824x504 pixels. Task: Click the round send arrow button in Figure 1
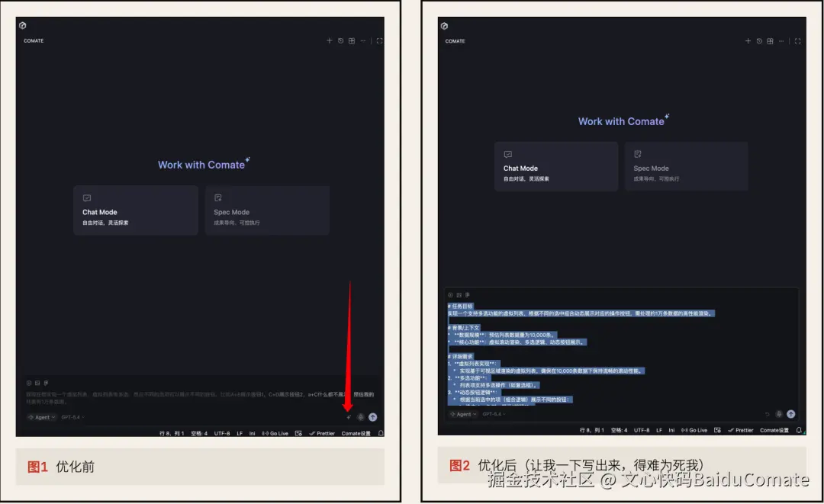tap(372, 417)
